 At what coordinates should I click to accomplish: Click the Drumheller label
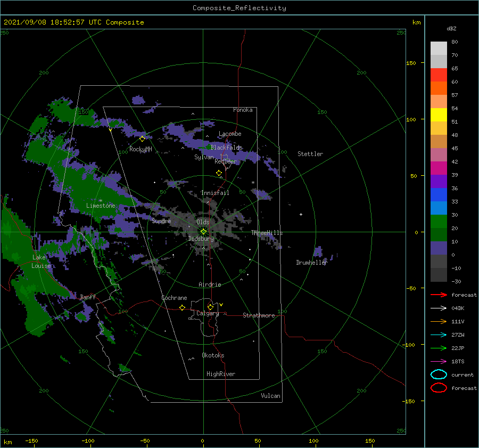click(x=312, y=263)
